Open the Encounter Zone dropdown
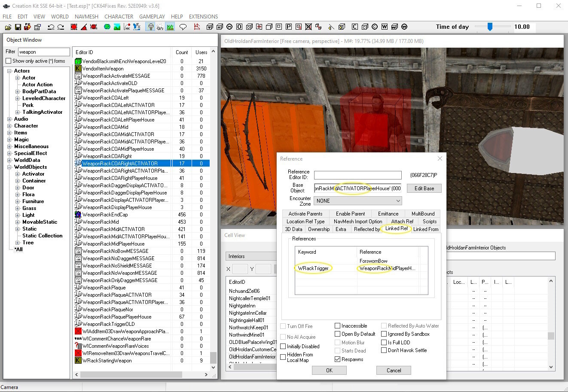The height and width of the screenshot is (392, 568). (357, 201)
